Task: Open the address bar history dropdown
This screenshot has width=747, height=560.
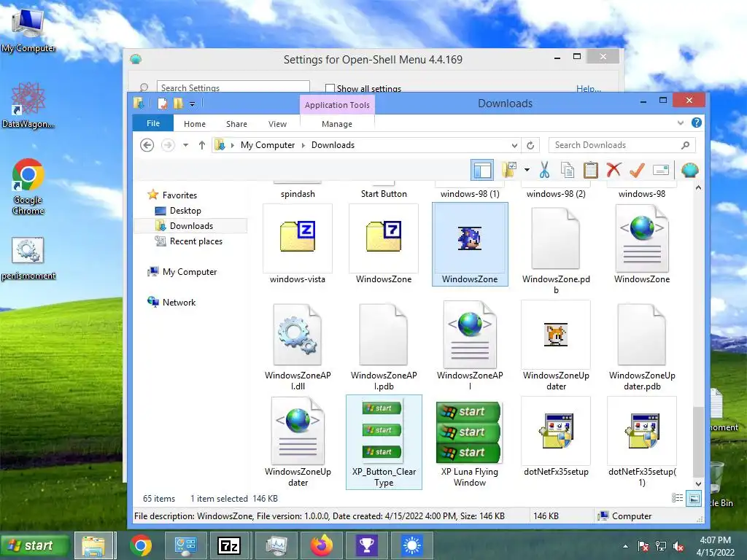Action: (514, 145)
